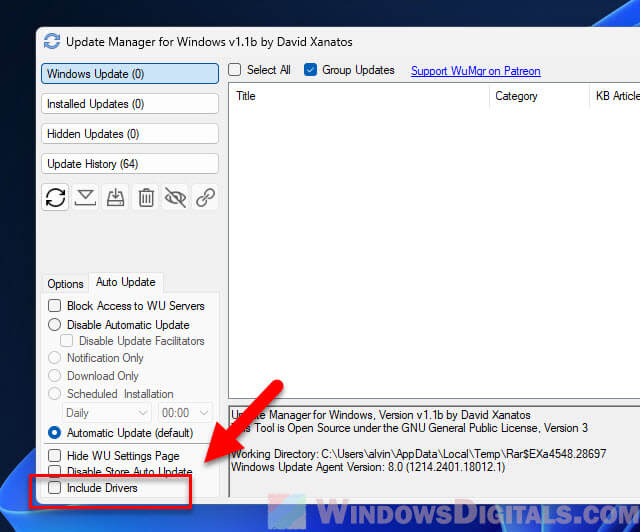Image resolution: width=640 pixels, height=532 pixels.
Task: Toggle Disable Update Facilitators checkbox
Action: 67,341
